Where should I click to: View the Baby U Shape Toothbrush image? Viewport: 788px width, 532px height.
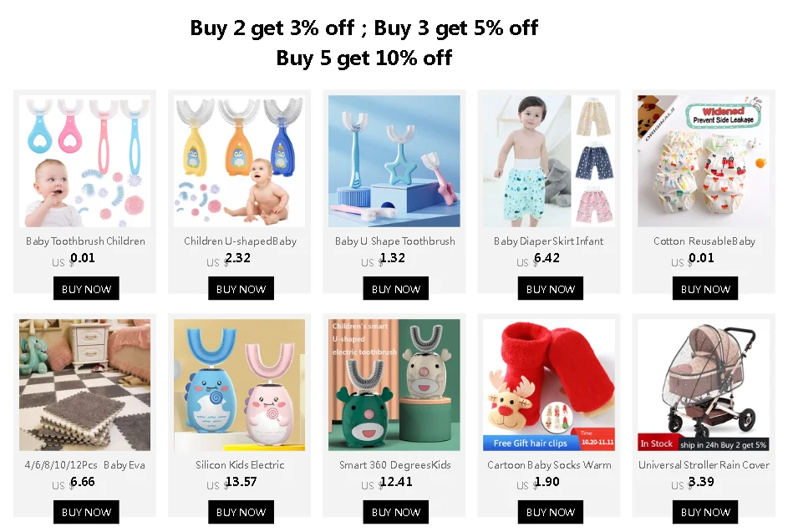coord(394,161)
